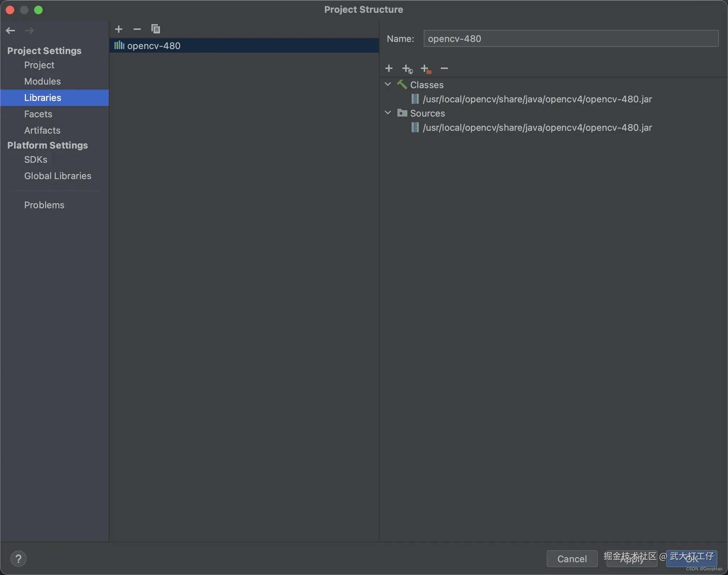
Task: Select the opencv-480.jar under Sources
Action: [x=537, y=128]
